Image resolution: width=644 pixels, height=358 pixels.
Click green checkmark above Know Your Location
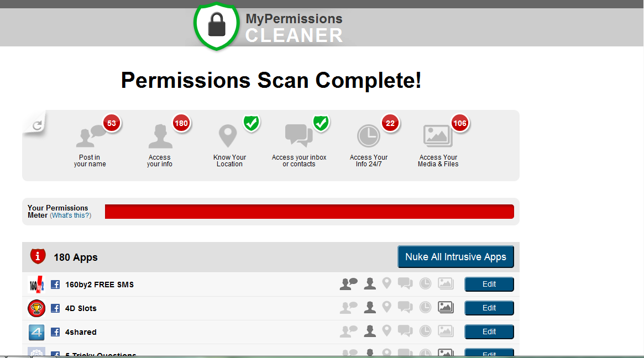tap(252, 123)
